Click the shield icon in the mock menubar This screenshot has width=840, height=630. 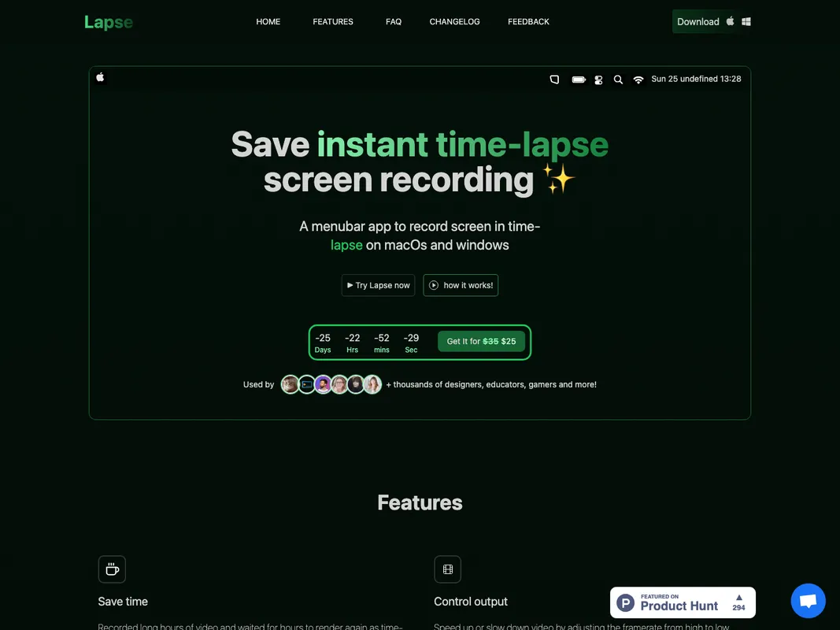click(554, 79)
